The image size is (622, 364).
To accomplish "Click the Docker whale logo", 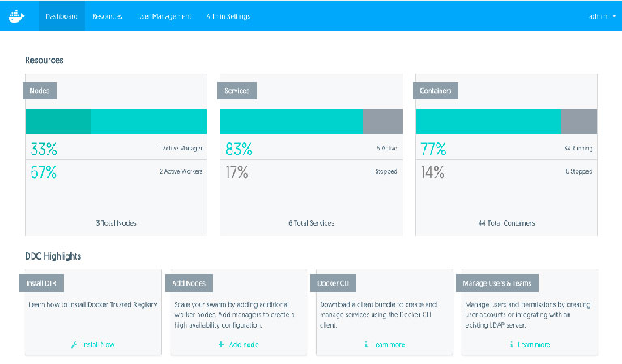I will point(17,16).
